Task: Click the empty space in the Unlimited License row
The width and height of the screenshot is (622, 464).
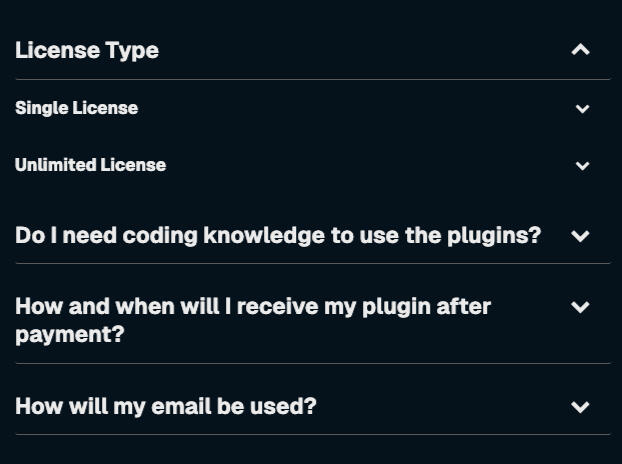Action: tap(370, 165)
